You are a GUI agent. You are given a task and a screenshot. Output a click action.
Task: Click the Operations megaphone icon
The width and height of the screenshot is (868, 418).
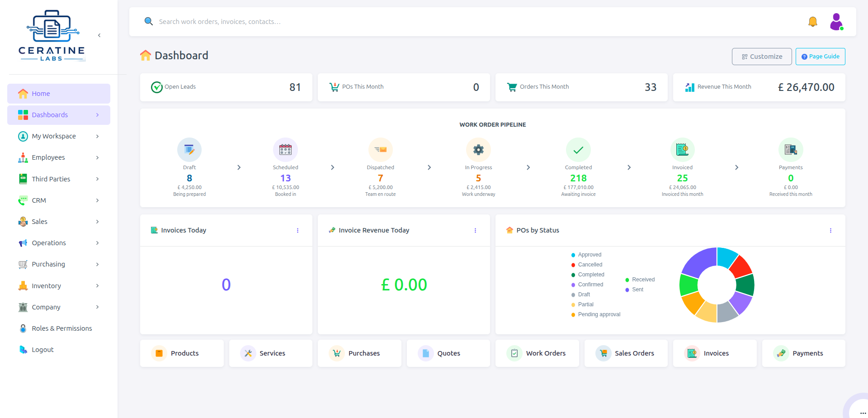click(23, 243)
